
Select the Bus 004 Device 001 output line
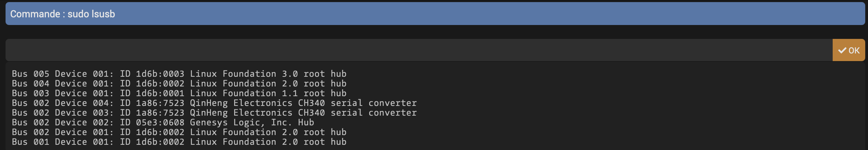(179, 84)
